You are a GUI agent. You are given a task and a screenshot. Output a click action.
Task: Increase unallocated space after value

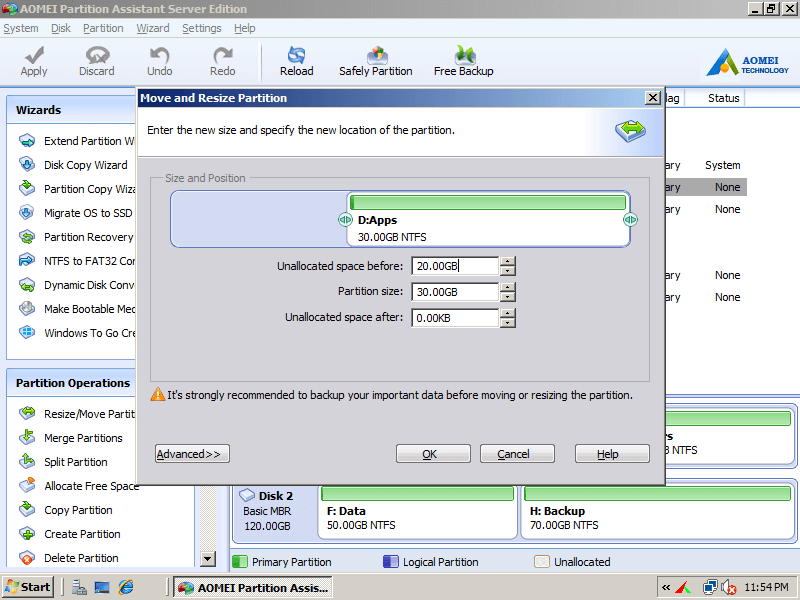[508, 313]
